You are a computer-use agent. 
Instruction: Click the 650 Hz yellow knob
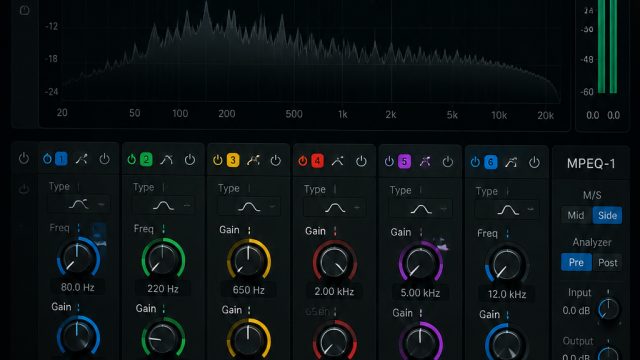(x=249, y=260)
